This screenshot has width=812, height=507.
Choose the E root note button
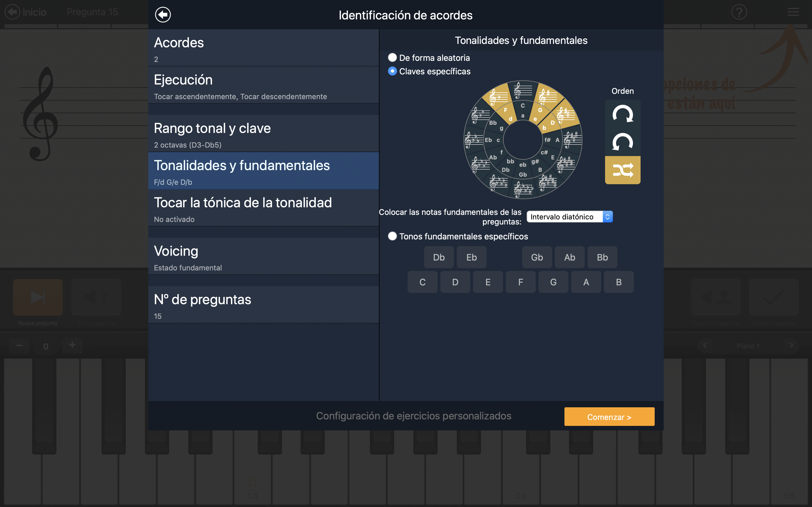point(488,282)
